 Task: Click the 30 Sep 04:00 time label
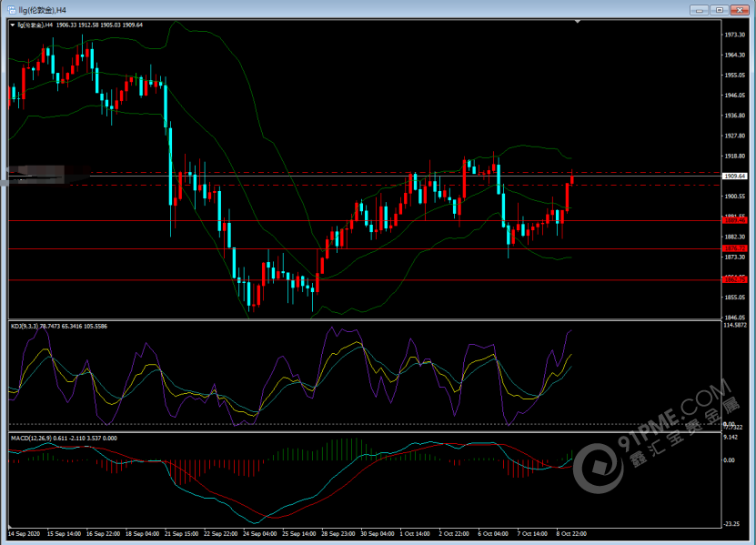click(x=378, y=534)
